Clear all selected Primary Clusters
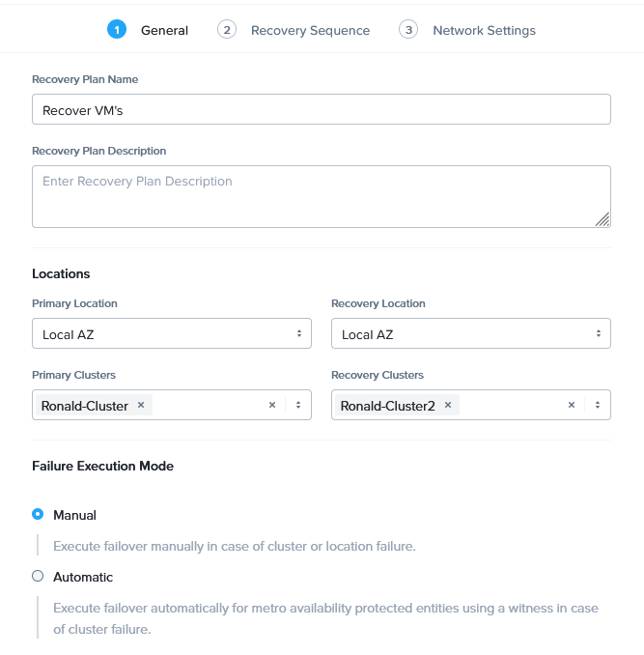 pos(272,405)
